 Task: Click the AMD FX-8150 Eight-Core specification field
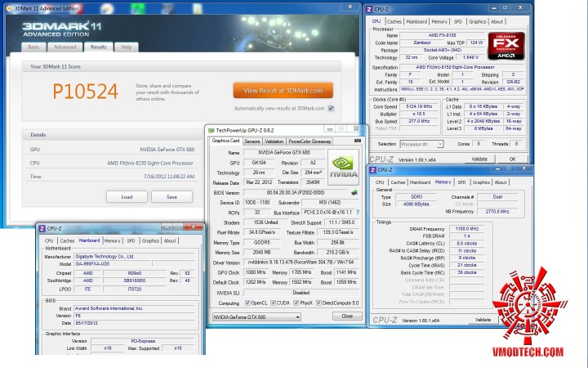[x=460, y=67]
